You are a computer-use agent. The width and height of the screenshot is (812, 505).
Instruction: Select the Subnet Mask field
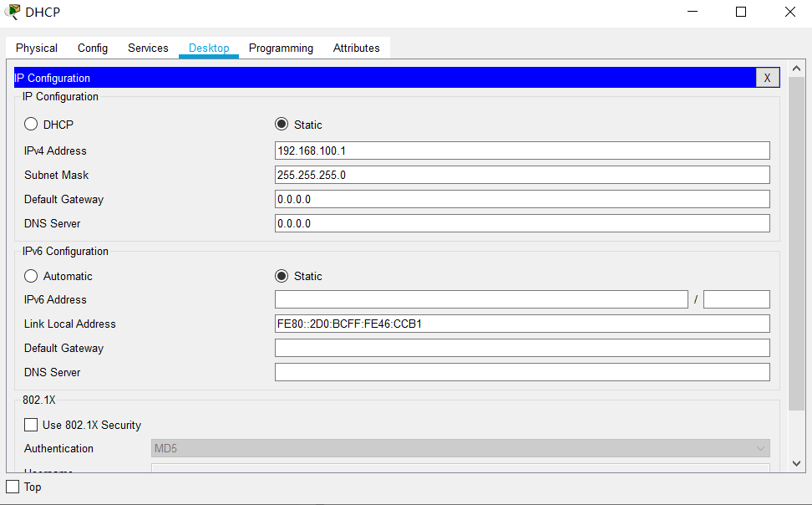[521, 175]
